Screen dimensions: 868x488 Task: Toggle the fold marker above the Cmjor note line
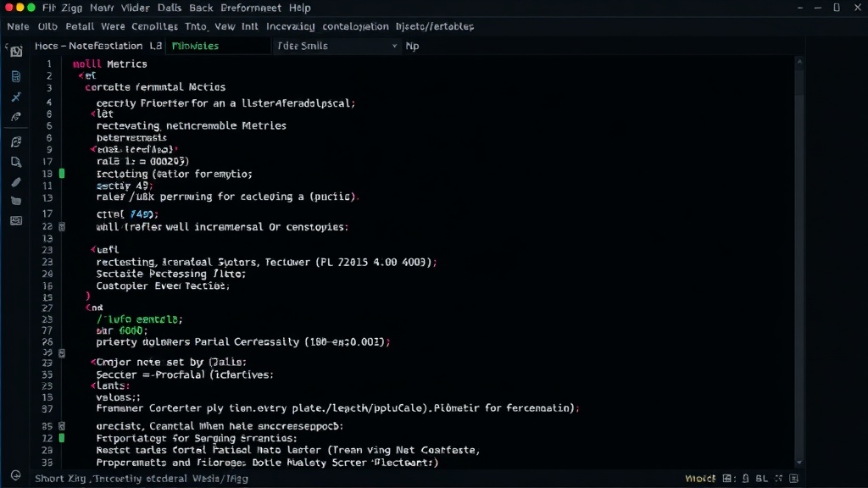pyautogui.click(x=62, y=353)
